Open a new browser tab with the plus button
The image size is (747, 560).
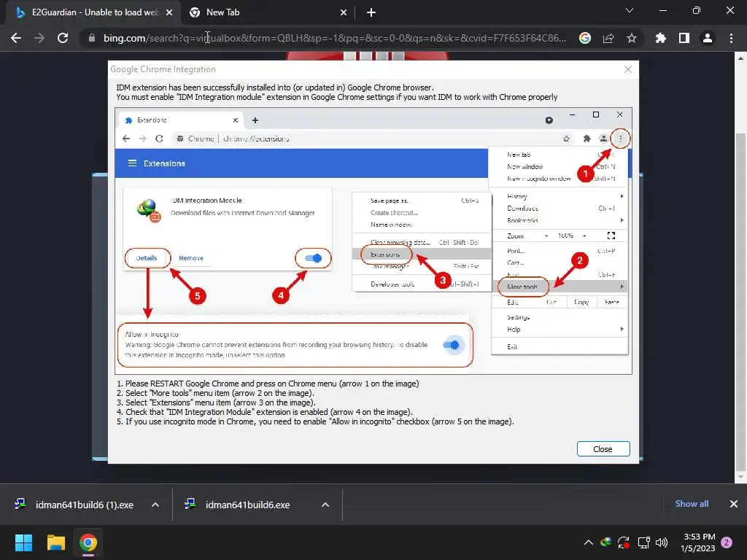point(371,13)
